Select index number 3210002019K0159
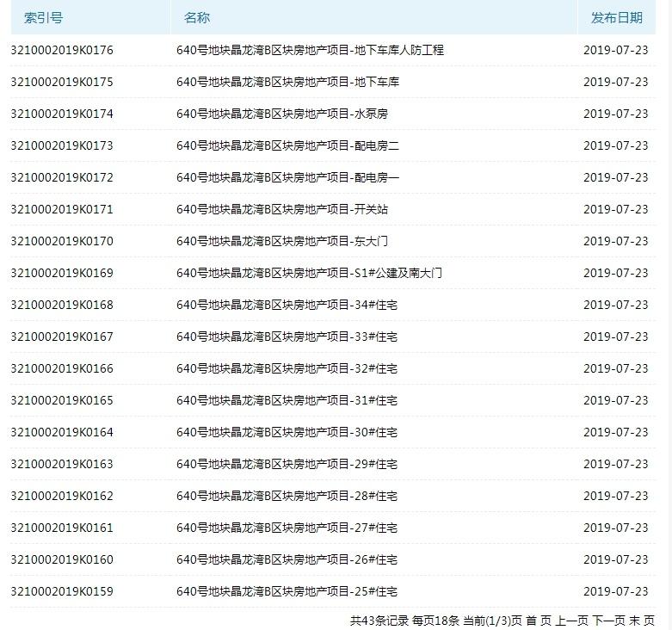 click(62, 591)
